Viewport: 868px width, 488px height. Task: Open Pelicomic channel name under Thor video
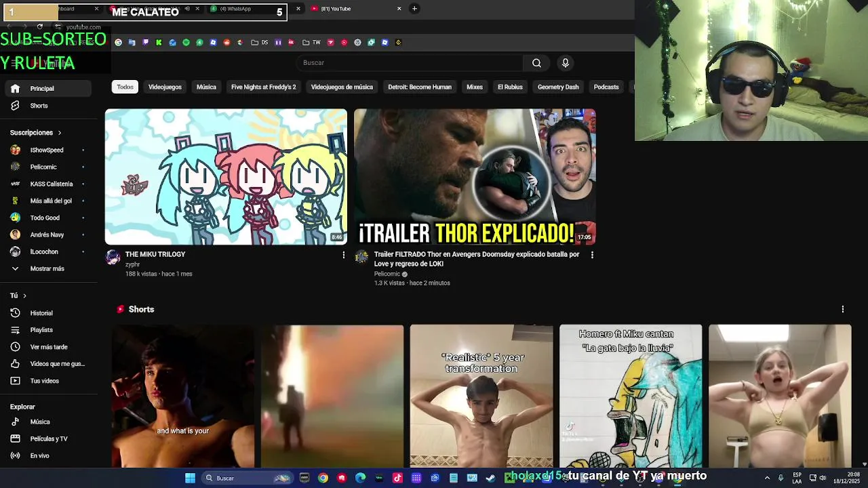[387, 274]
